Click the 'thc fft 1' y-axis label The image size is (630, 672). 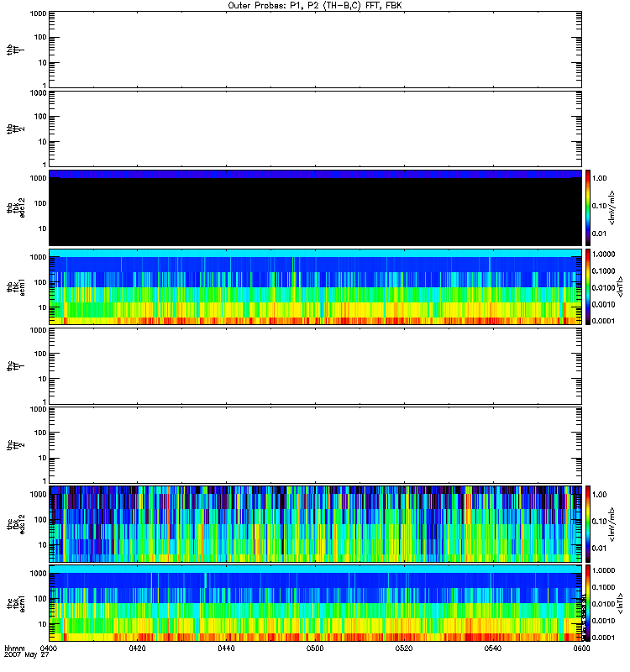[16, 366]
